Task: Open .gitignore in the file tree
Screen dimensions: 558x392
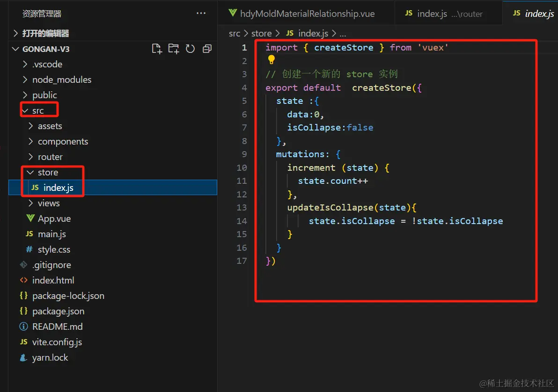Action: pyautogui.click(x=113, y=265)
